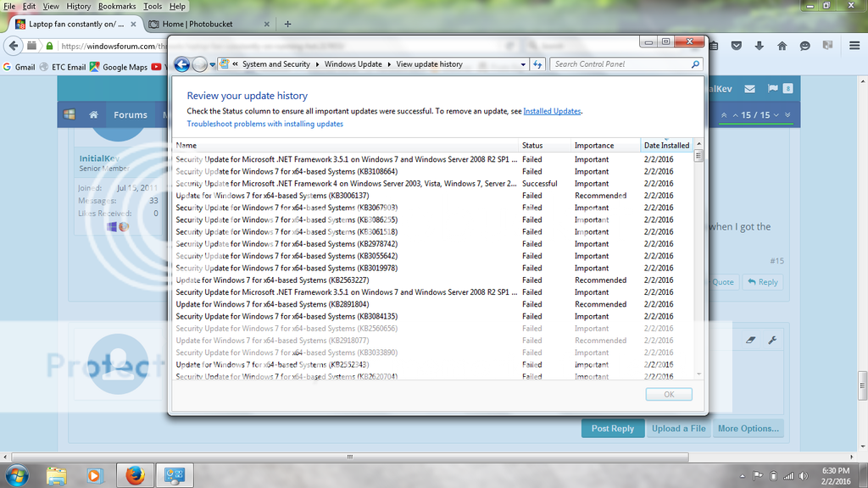The image size is (868, 488).
Task: Click the eraser icon in reply editor
Action: (751, 340)
